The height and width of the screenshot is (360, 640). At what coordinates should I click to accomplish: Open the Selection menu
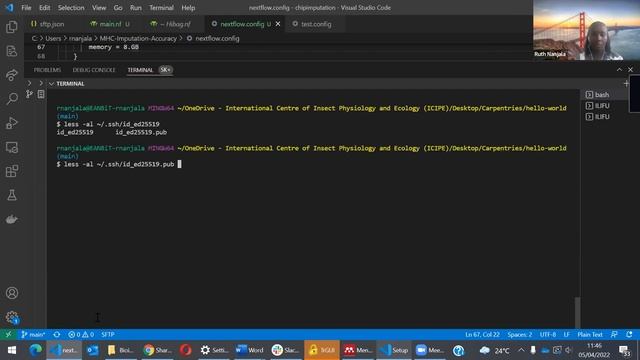click(71, 8)
